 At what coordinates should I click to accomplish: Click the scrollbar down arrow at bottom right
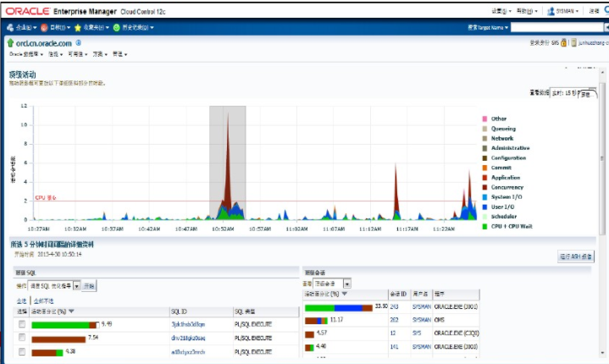click(602, 353)
